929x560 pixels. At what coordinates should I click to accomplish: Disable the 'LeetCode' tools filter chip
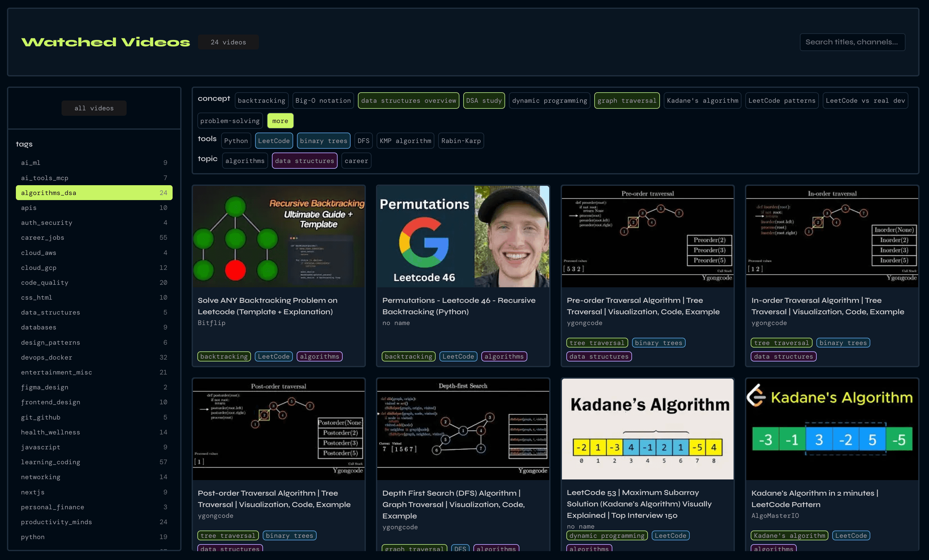pos(274,140)
